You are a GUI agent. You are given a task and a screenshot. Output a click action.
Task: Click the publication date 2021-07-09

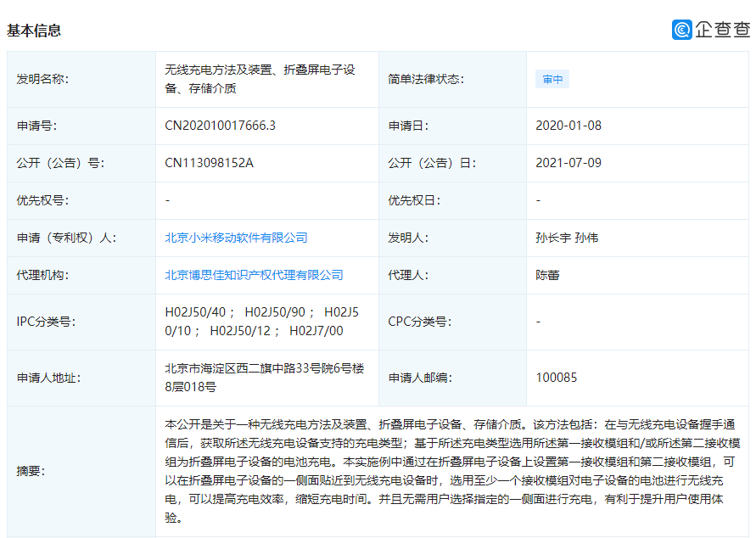pyautogui.click(x=568, y=163)
